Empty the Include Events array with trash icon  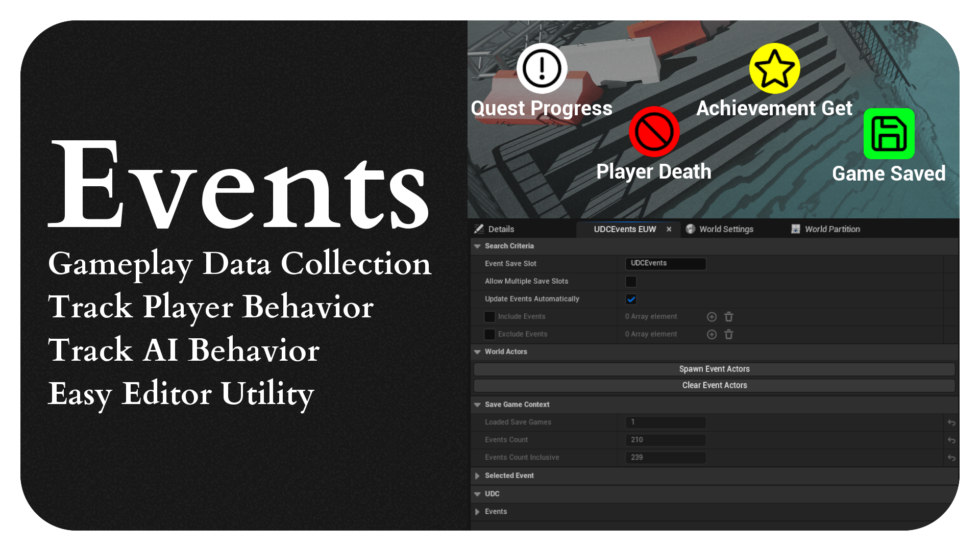pos(729,317)
